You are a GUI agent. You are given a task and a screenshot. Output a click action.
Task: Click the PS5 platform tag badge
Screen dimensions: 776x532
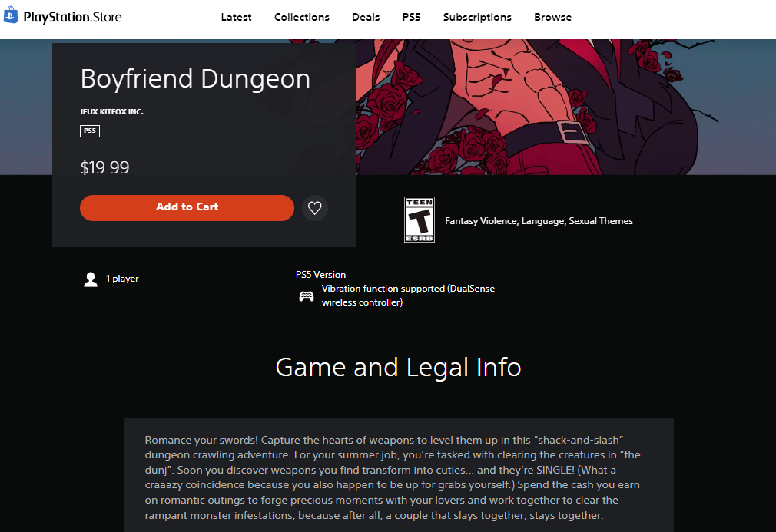click(x=90, y=131)
